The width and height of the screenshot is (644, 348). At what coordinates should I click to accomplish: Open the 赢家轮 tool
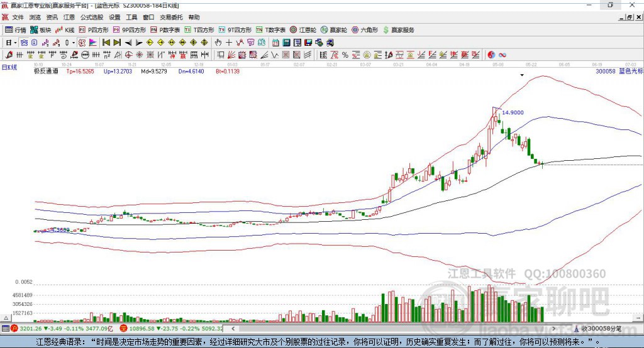click(x=334, y=30)
